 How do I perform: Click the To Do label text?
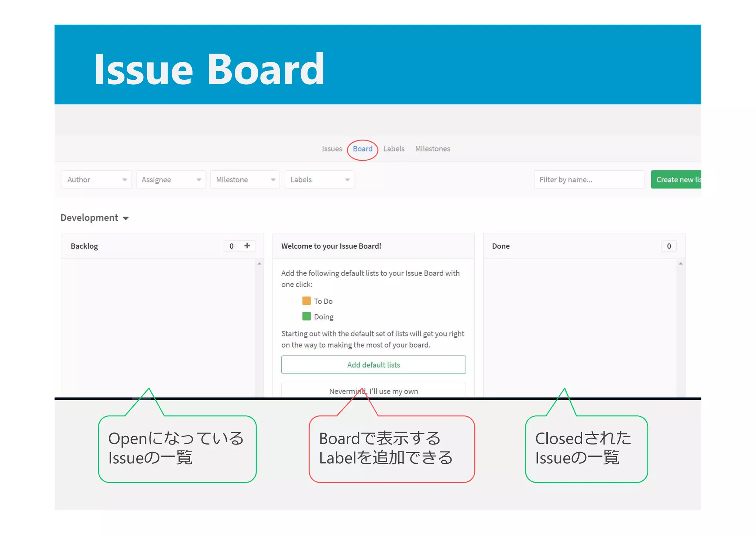(323, 301)
